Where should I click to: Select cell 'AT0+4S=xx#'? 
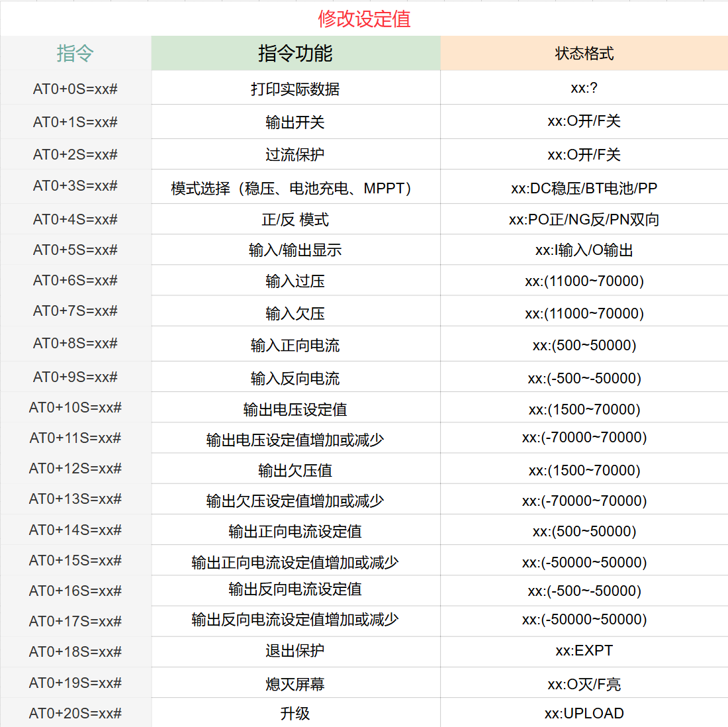[75, 219]
